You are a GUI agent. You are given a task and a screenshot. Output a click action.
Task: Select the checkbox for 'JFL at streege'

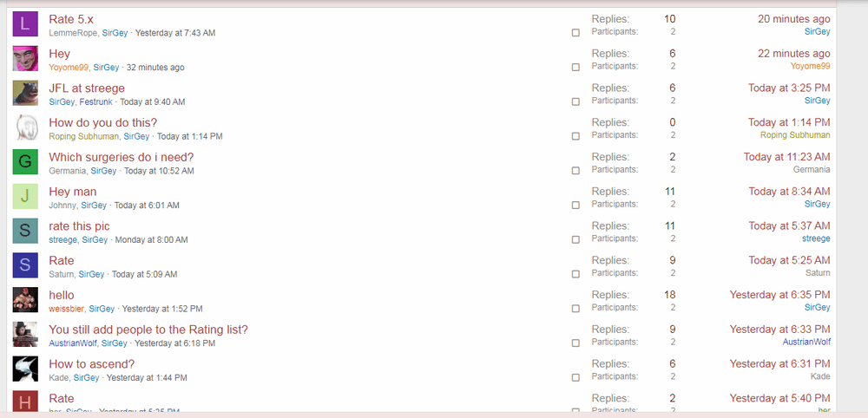point(575,101)
